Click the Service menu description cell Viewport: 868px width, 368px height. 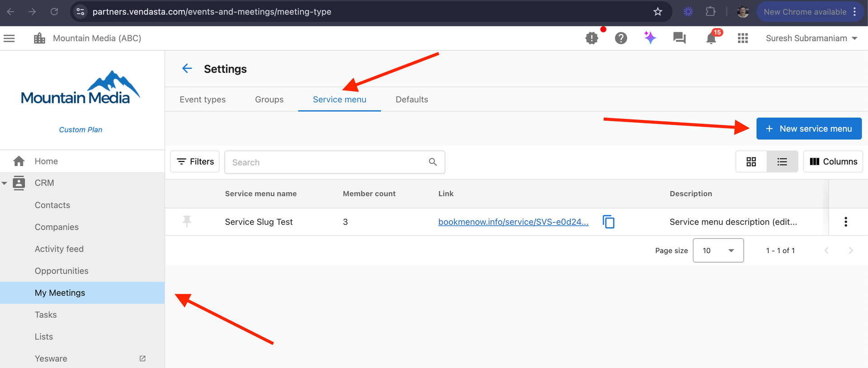(733, 222)
